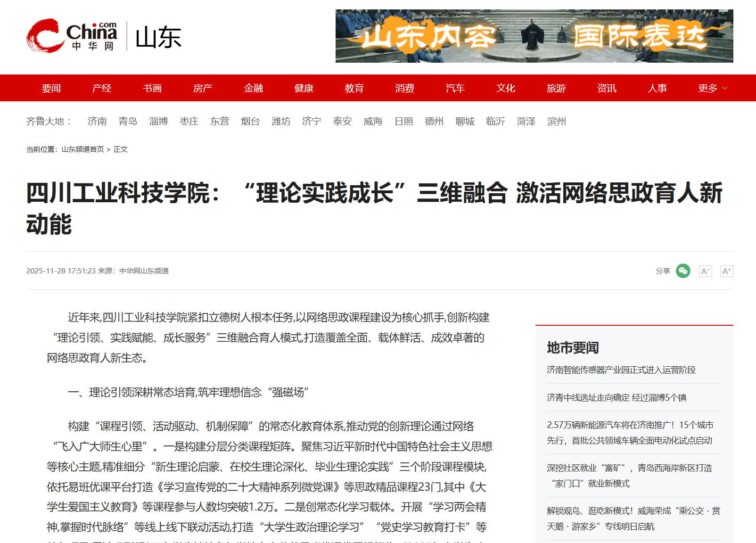Open 济南智能传感器产业园 news article
756x543 pixels.
click(621, 370)
